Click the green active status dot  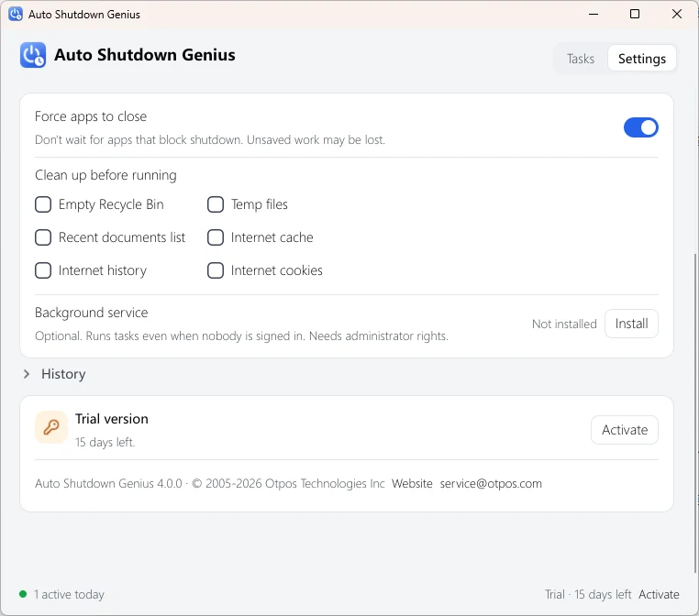(23, 594)
